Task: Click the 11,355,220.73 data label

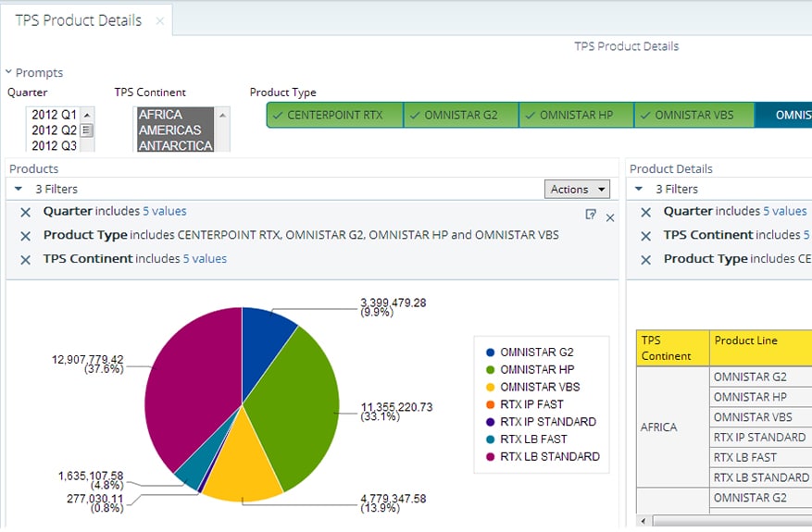Action: tap(396, 412)
